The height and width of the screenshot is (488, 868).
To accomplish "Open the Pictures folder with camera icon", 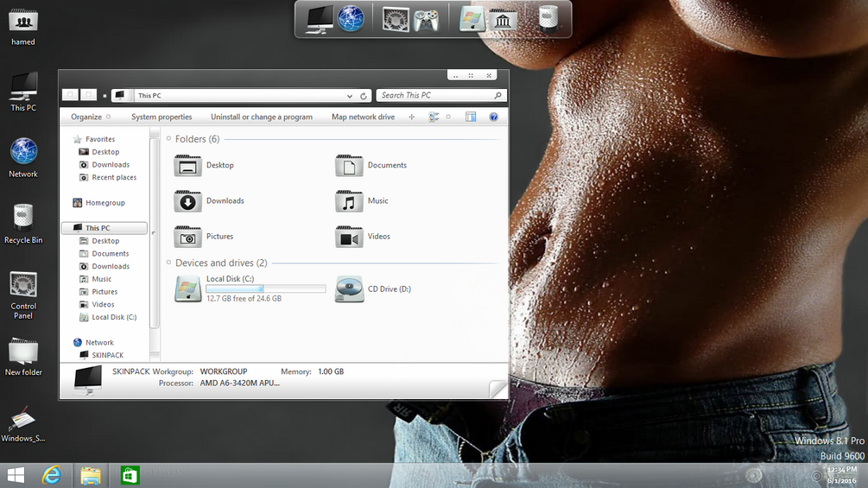I will (x=187, y=237).
